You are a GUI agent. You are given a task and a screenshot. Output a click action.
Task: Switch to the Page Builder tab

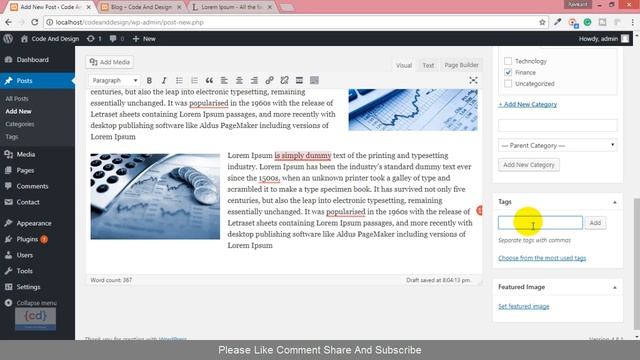click(461, 65)
